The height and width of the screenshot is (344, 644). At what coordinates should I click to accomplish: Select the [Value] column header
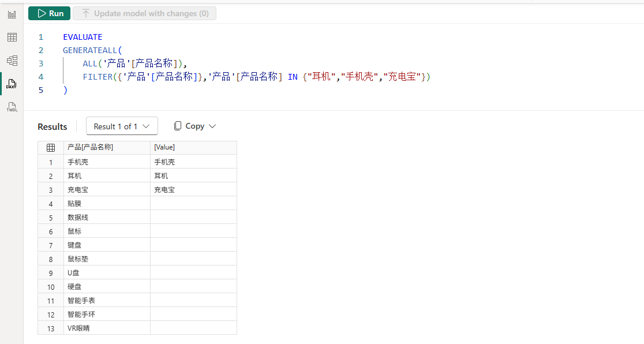[x=193, y=148]
